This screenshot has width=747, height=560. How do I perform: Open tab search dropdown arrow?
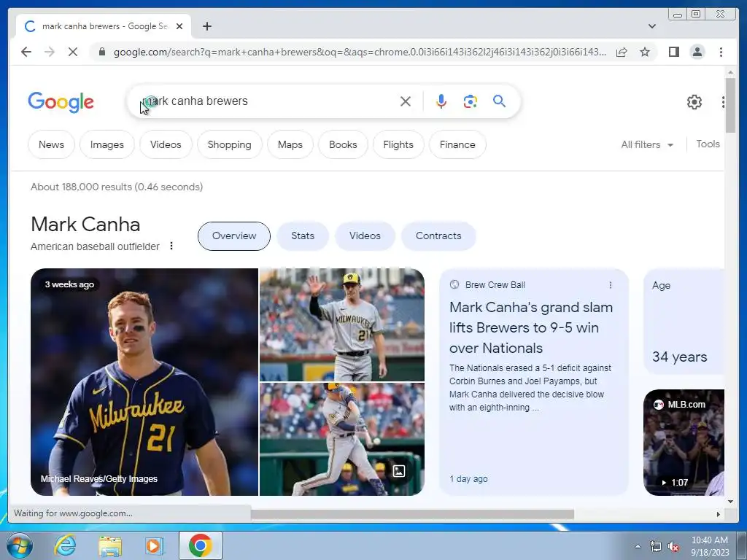652,26
